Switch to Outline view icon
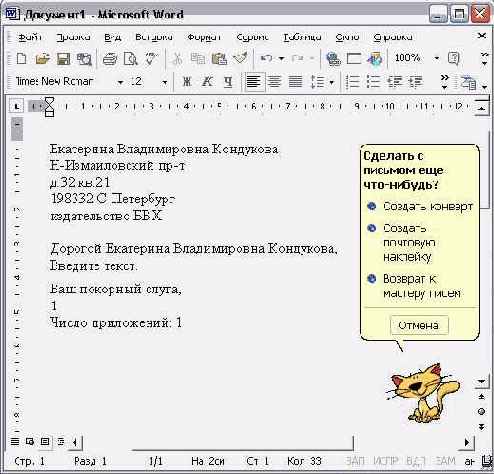 [x=60, y=442]
